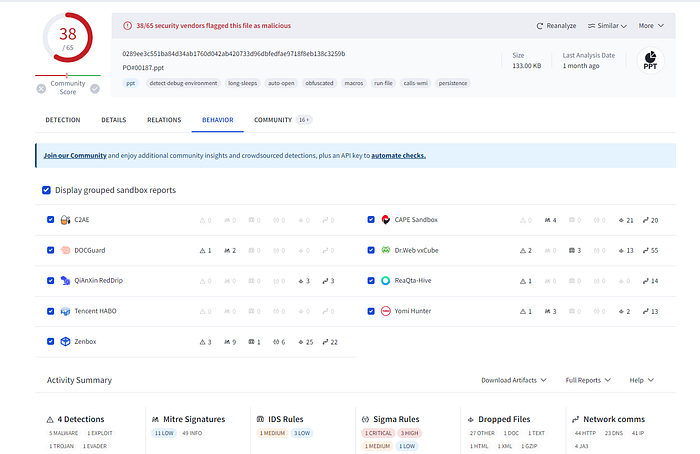The height and width of the screenshot is (454, 700).
Task: Click the DOCGuard sandbox logo icon
Action: 65,250
